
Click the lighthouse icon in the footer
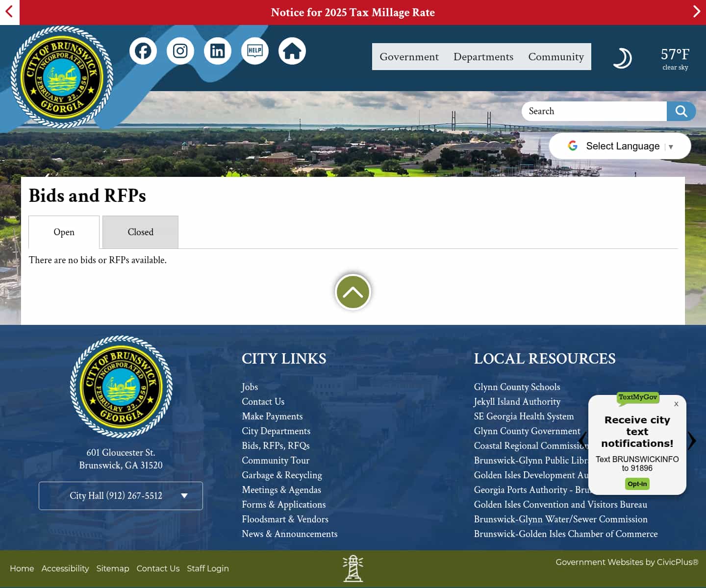point(353,568)
